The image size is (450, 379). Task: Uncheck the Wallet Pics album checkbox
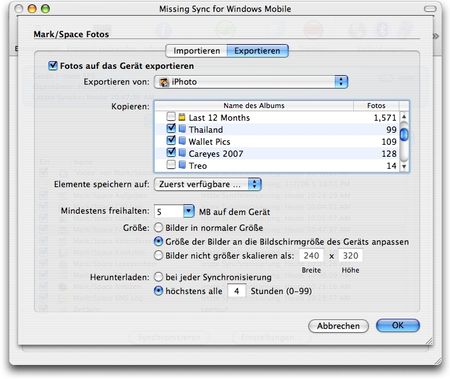tap(171, 141)
